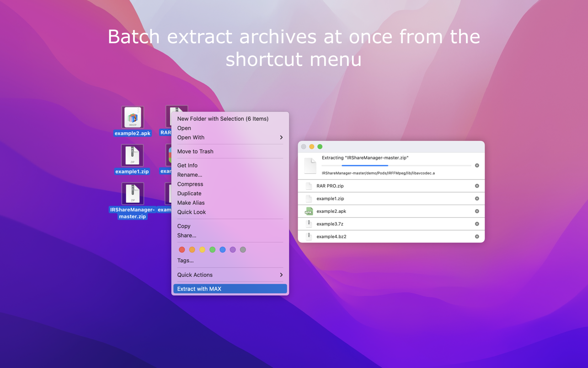Viewport: 588px width, 368px height.
Task: Click the APK icon beside example2.apk
Action: click(309, 211)
